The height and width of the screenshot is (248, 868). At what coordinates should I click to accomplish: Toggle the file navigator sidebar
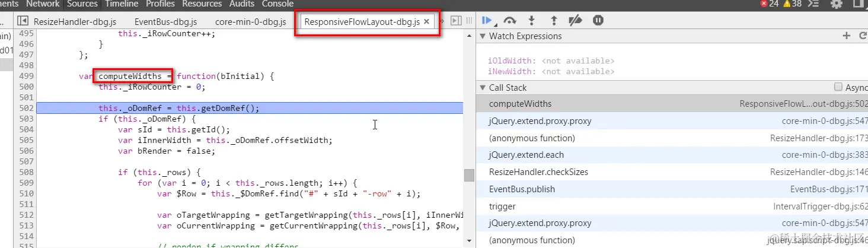coord(23,21)
